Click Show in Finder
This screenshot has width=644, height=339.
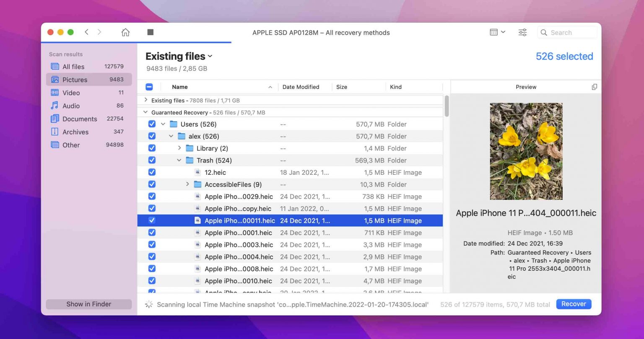88,304
